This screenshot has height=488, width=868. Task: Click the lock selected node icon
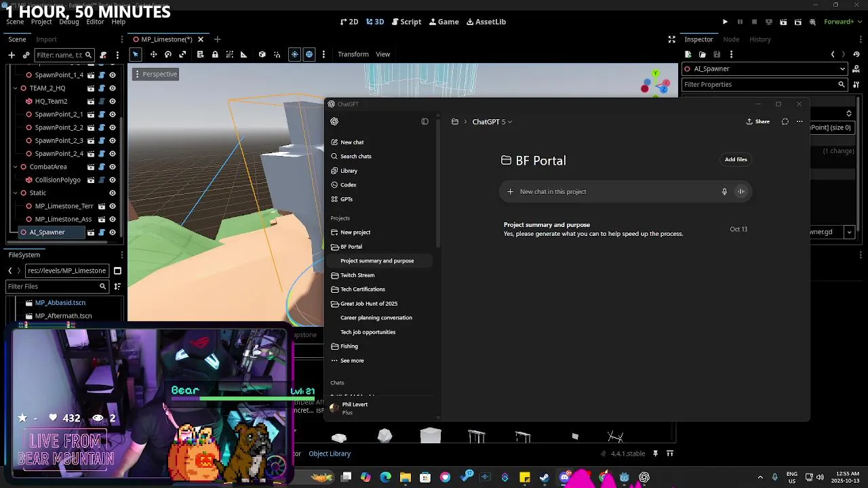pos(215,54)
